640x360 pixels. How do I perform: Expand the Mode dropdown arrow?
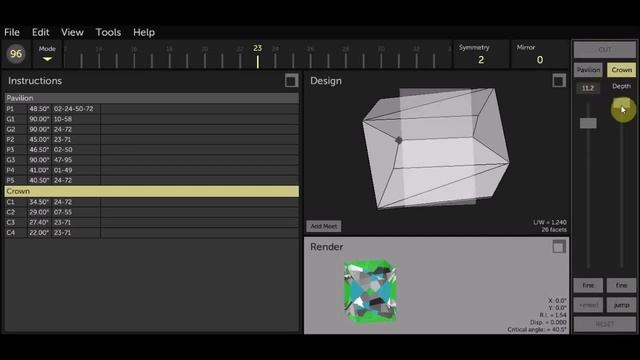click(47, 59)
